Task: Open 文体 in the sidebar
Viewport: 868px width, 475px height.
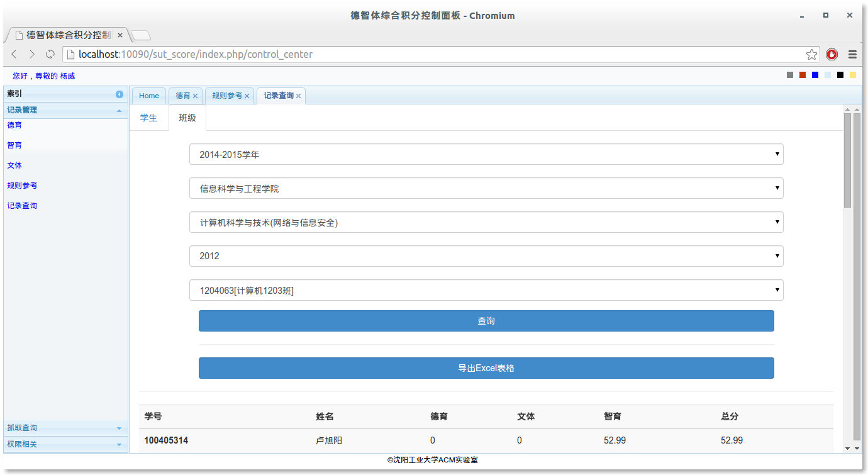Action: pos(14,165)
